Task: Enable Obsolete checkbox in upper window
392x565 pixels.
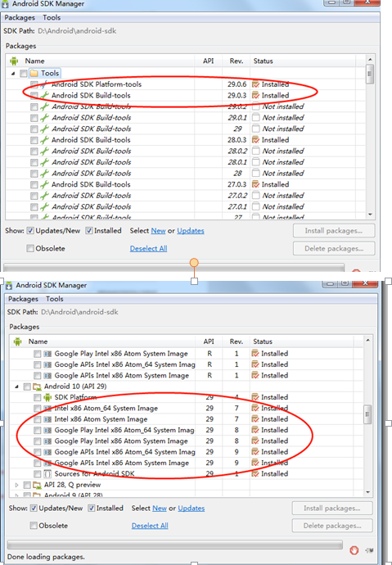Action: point(30,248)
